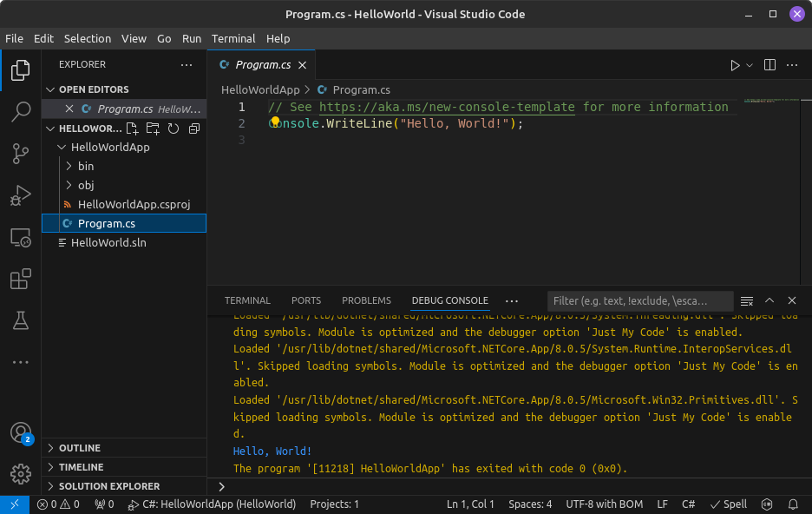Open run button dropdown arrow

750,65
